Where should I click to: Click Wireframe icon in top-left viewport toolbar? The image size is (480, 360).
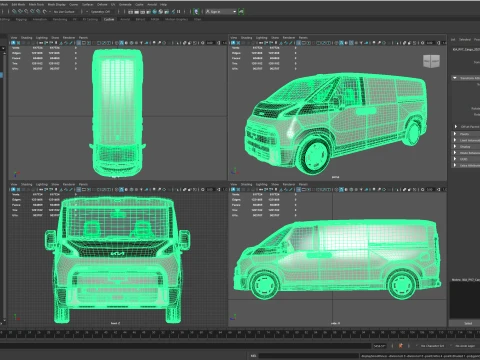(x=117, y=43)
